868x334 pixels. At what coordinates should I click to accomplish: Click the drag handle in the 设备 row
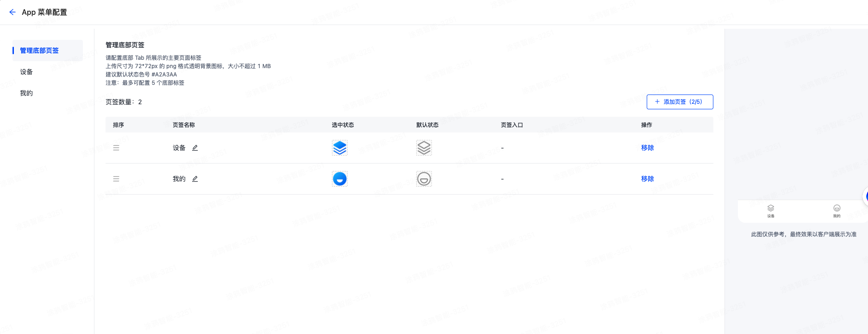tap(116, 148)
